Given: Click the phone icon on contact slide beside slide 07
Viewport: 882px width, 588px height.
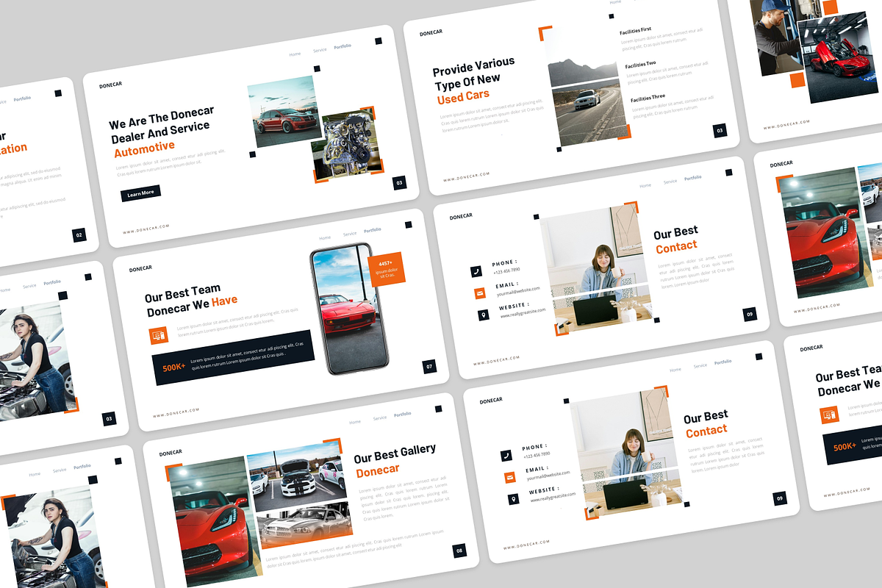Looking at the screenshot, I should 476,272.
